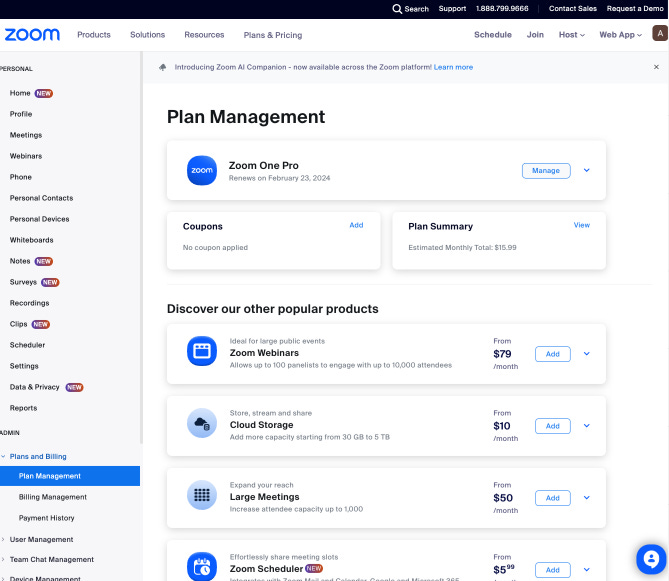Click the Cloud Storage product icon
Viewport: 669px width, 581px height.
(202, 423)
